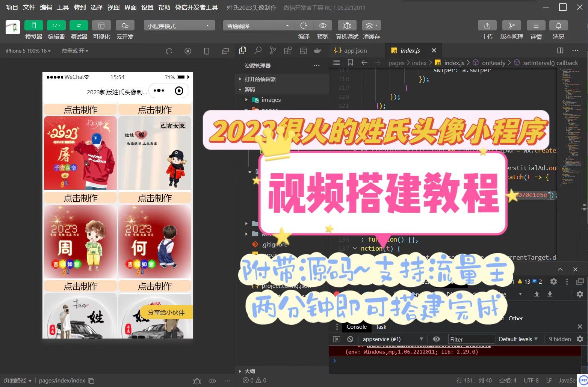Open the 工具 menu
The width and height of the screenshot is (588, 387).
coord(63,7)
